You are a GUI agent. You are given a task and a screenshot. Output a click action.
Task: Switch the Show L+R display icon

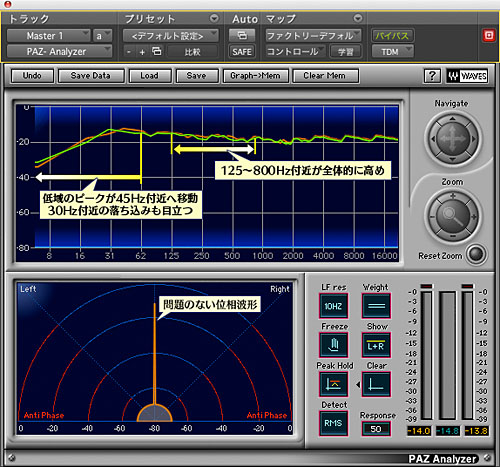376,345
